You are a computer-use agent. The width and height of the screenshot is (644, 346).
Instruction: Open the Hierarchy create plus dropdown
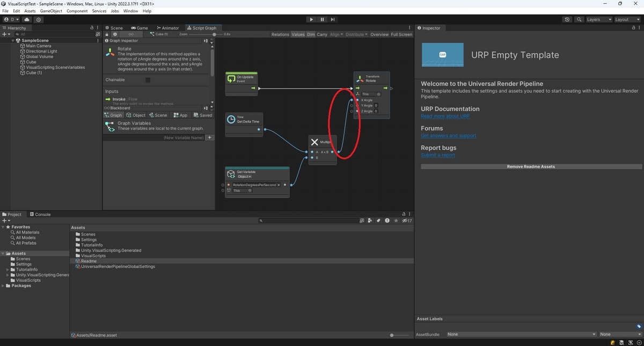pyautogui.click(x=6, y=34)
